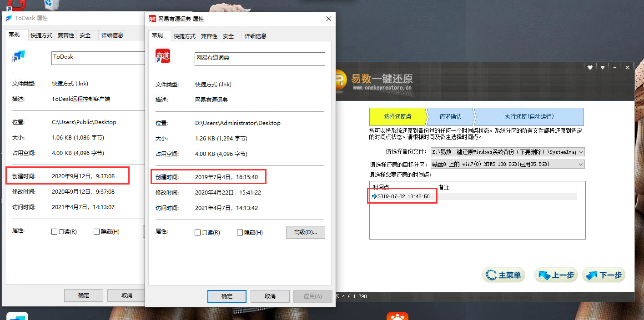The image size is (644, 320).
Task: Click the www.onekeyrestore.cn text
Action: click(x=382, y=88)
